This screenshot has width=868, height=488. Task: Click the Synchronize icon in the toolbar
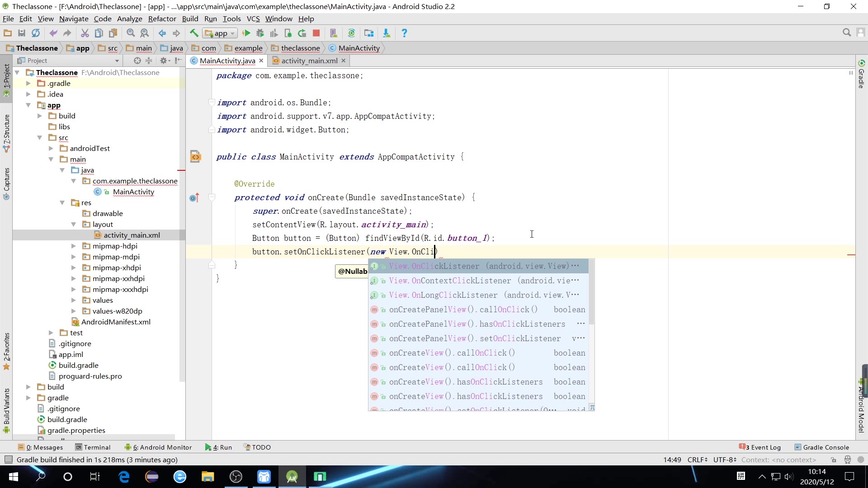click(36, 33)
